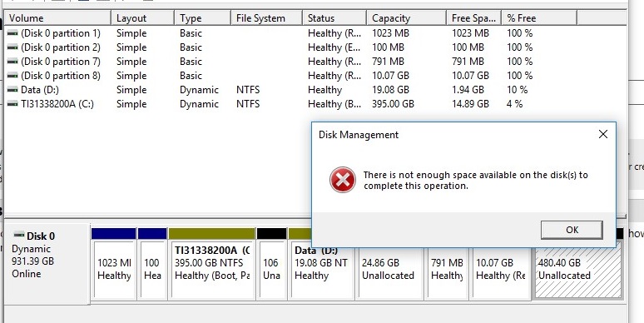Select the (Disk 0 partition 2) volume row
This screenshot has width=644, height=323.
pyautogui.click(x=315, y=47)
